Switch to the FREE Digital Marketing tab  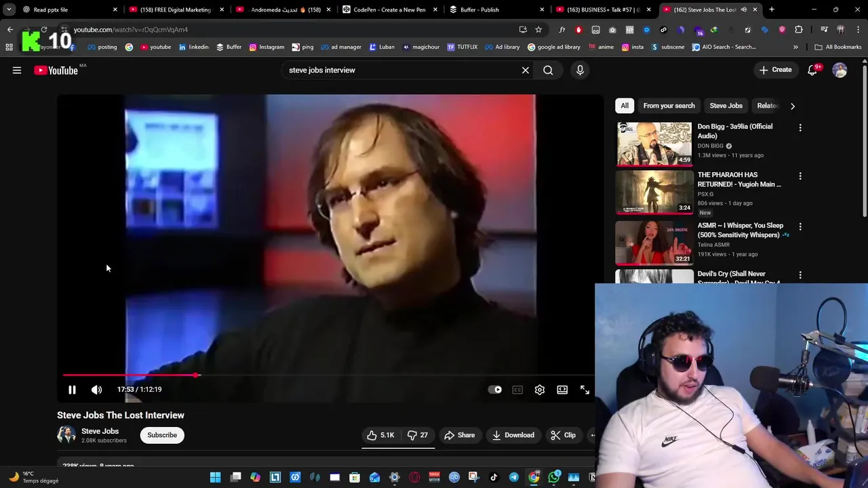point(176,9)
